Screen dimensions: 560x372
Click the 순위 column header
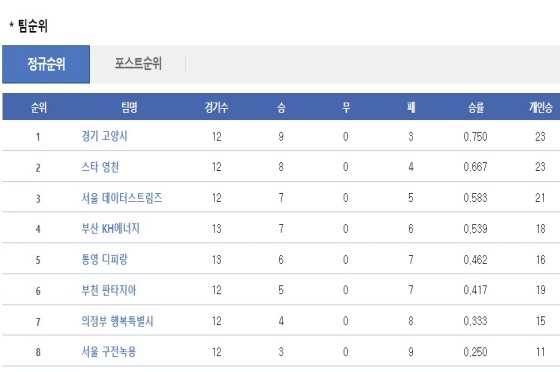coord(39,107)
